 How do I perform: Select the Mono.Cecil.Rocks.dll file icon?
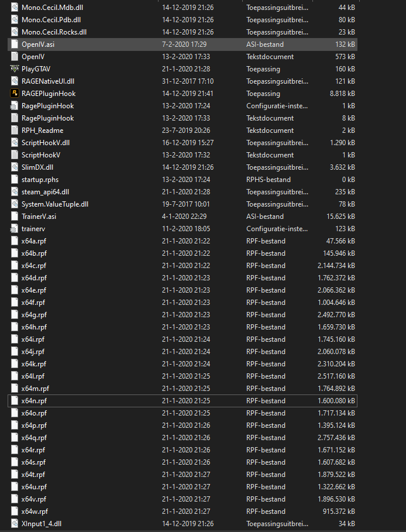point(14,32)
